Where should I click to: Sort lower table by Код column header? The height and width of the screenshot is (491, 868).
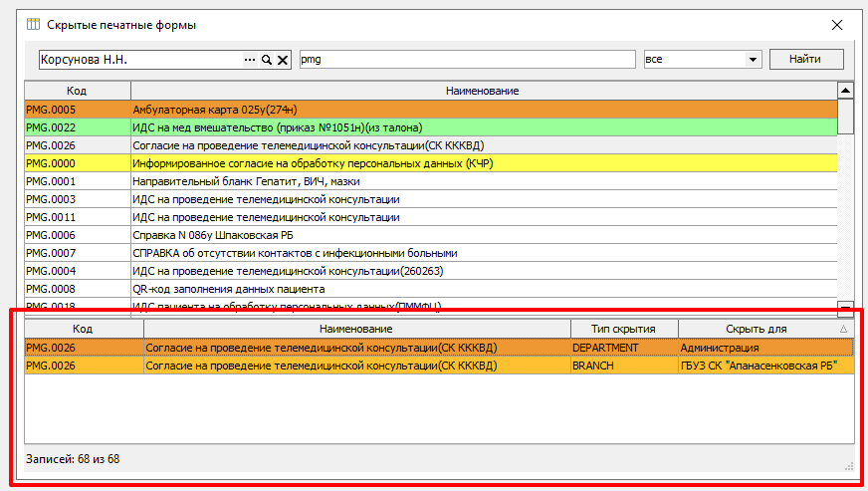pos(84,329)
